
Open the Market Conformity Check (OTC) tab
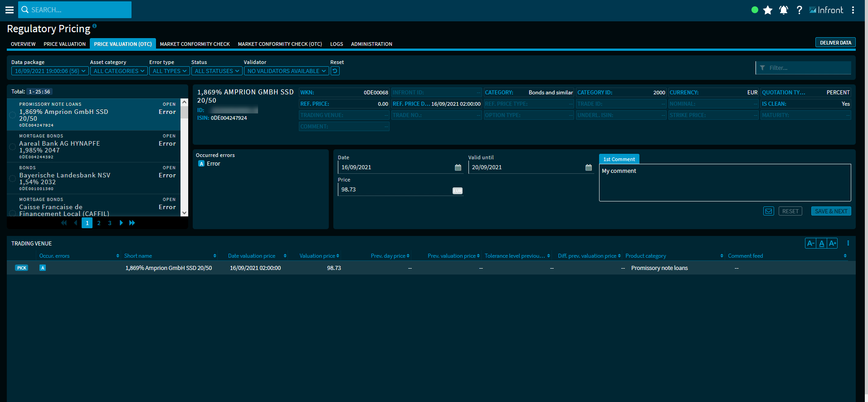click(280, 44)
